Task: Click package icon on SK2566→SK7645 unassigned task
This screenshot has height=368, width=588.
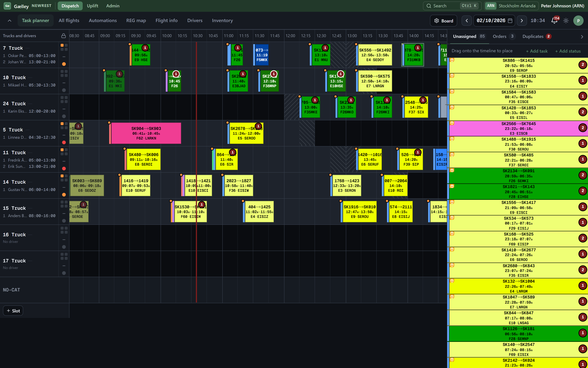Action: [x=452, y=123]
